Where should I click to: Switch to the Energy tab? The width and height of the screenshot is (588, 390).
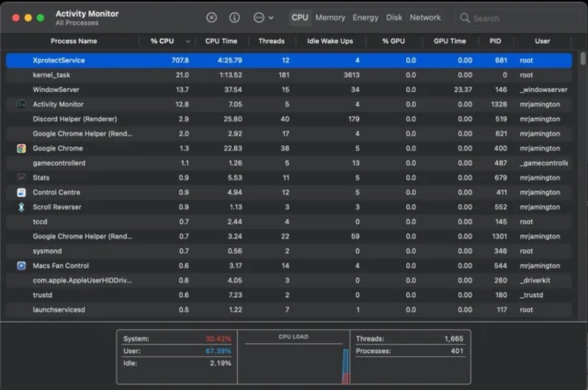(366, 18)
